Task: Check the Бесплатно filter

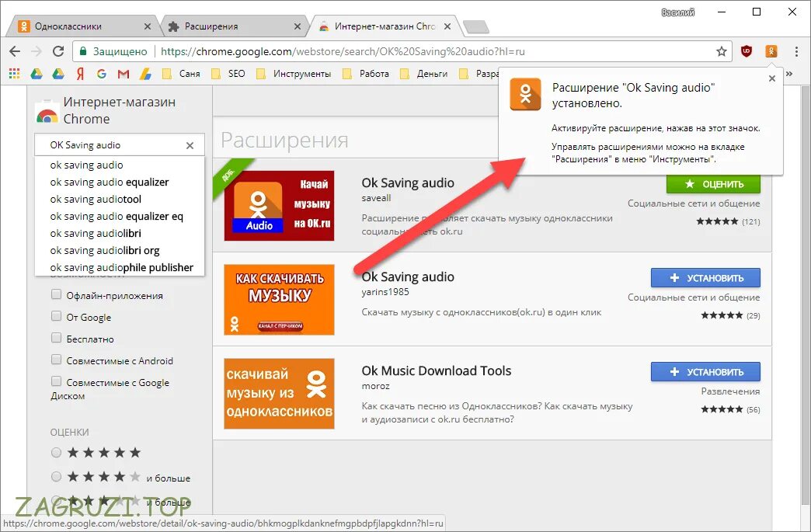Action: 56,338
